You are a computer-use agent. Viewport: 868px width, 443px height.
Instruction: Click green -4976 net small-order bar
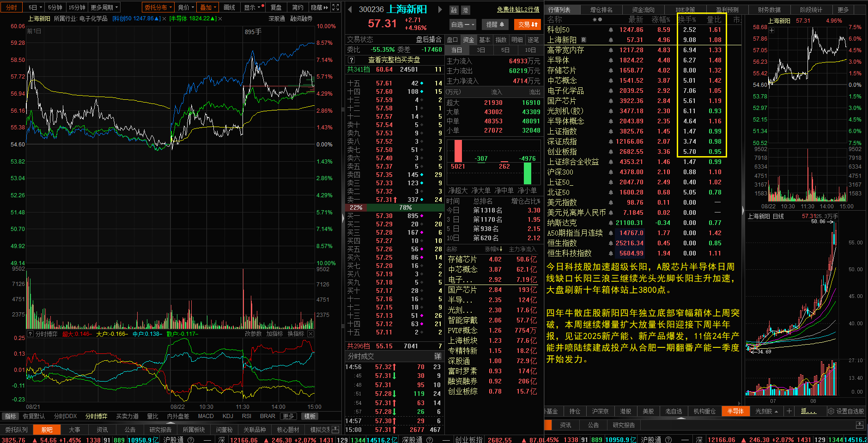pos(527,173)
